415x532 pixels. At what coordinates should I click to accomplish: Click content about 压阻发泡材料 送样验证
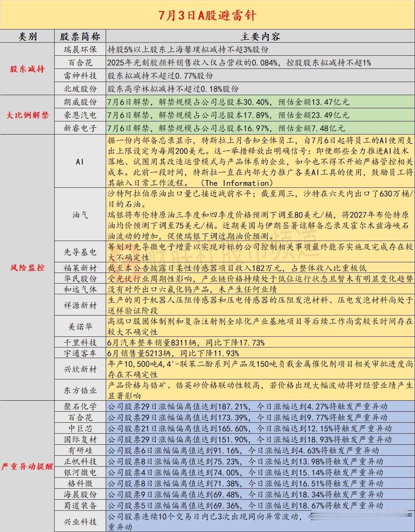click(x=260, y=305)
